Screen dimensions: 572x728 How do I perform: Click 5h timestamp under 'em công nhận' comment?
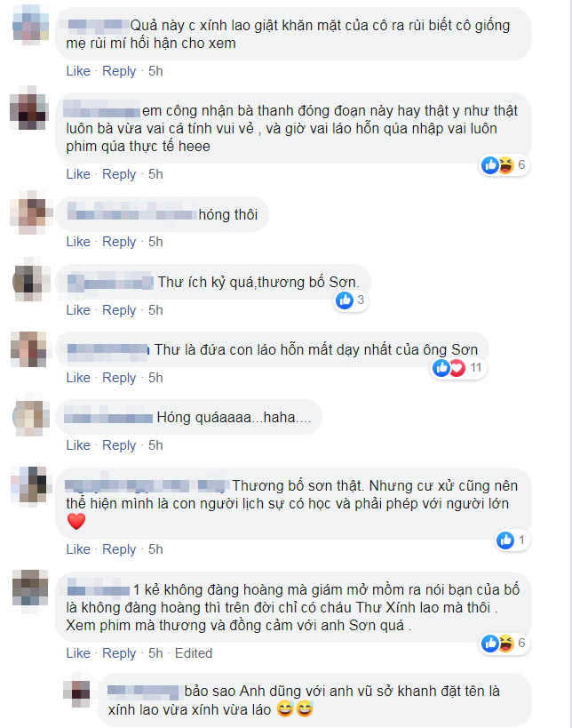(x=155, y=174)
